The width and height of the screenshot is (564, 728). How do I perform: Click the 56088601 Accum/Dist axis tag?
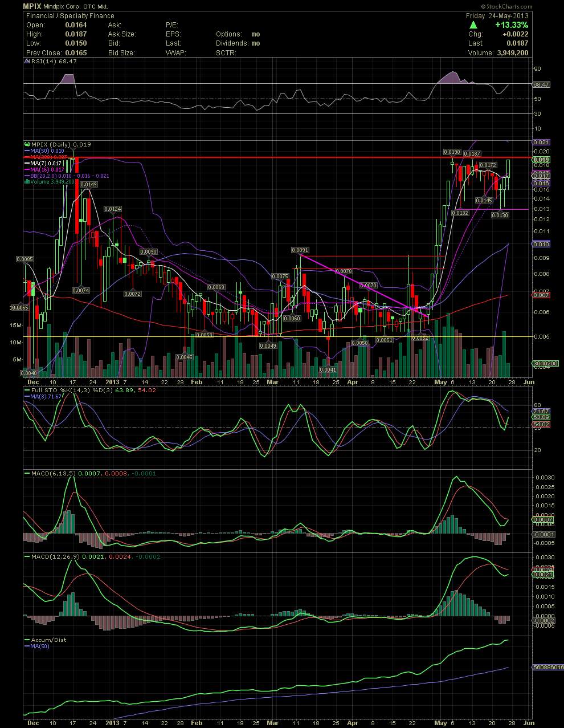pyautogui.click(x=548, y=667)
